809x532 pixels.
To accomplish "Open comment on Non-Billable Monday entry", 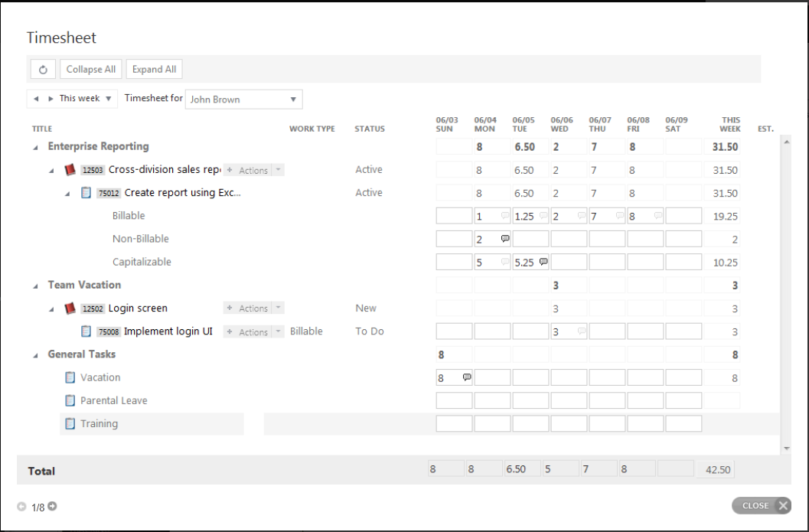I will click(x=504, y=239).
